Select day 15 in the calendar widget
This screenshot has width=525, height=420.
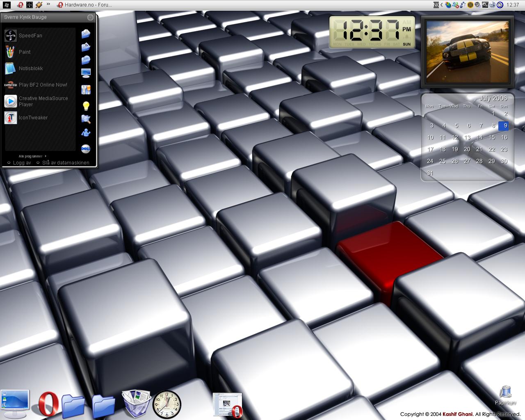click(x=492, y=137)
